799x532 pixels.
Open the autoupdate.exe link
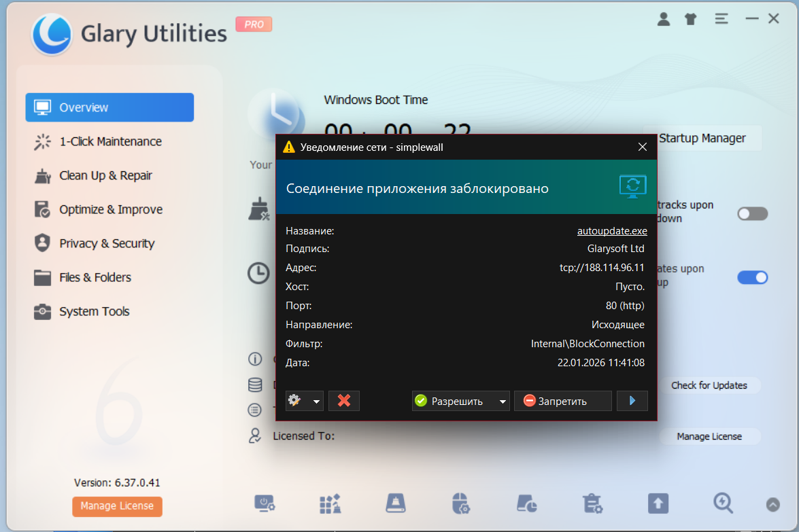(612, 230)
